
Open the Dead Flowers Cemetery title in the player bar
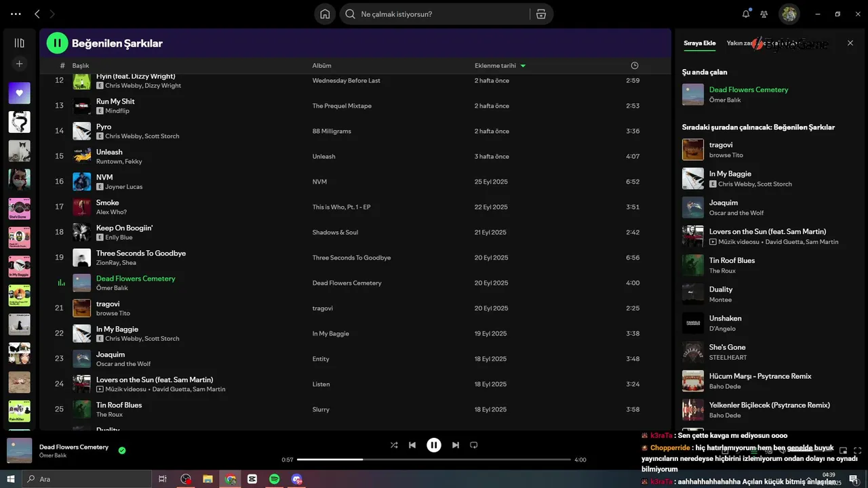tap(74, 447)
